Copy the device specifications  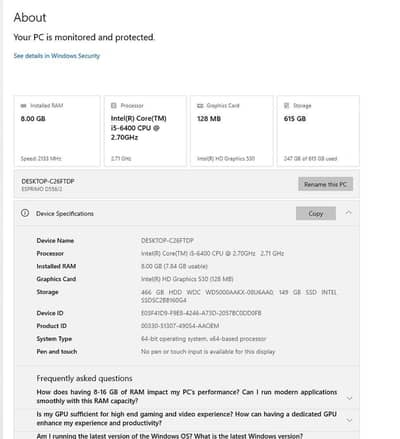point(316,213)
